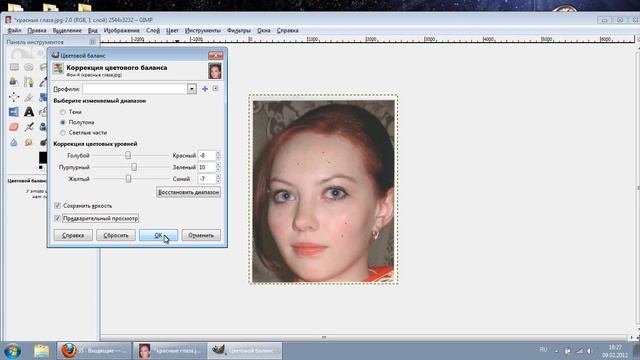This screenshot has height=360, width=640.
Task: Click the RU language indicator
Action: [x=543, y=350]
